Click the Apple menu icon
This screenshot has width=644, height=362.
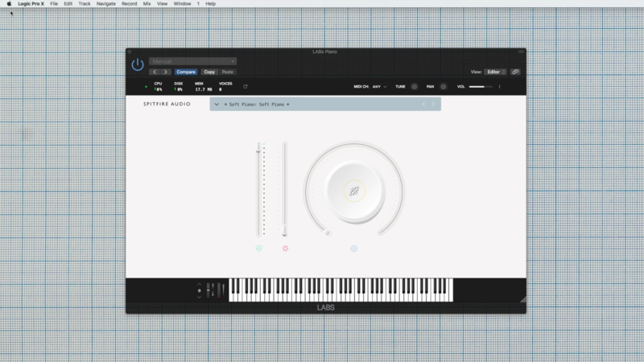tap(9, 4)
